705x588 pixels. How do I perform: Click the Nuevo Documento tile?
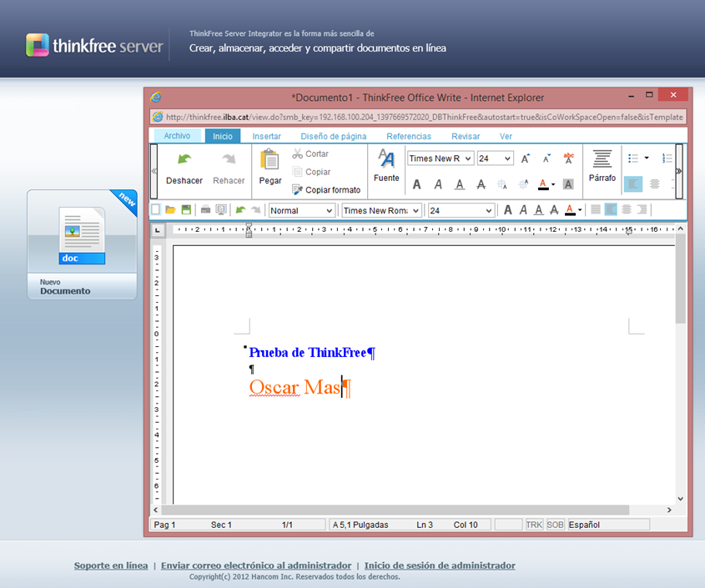pyautogui.click(x=82, y=244)
